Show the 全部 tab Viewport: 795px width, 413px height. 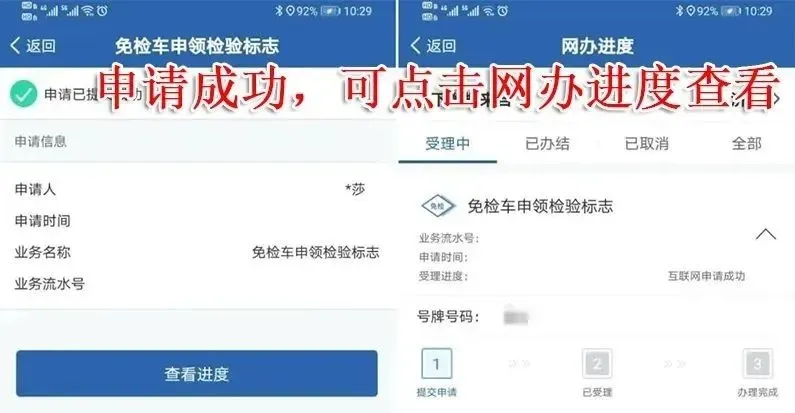746,144
